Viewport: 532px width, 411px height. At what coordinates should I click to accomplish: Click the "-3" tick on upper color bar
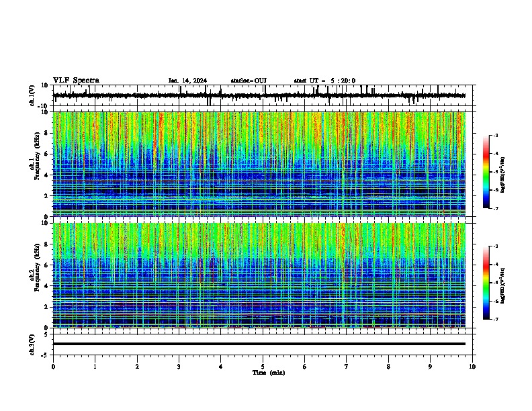[x=496, y=135]
